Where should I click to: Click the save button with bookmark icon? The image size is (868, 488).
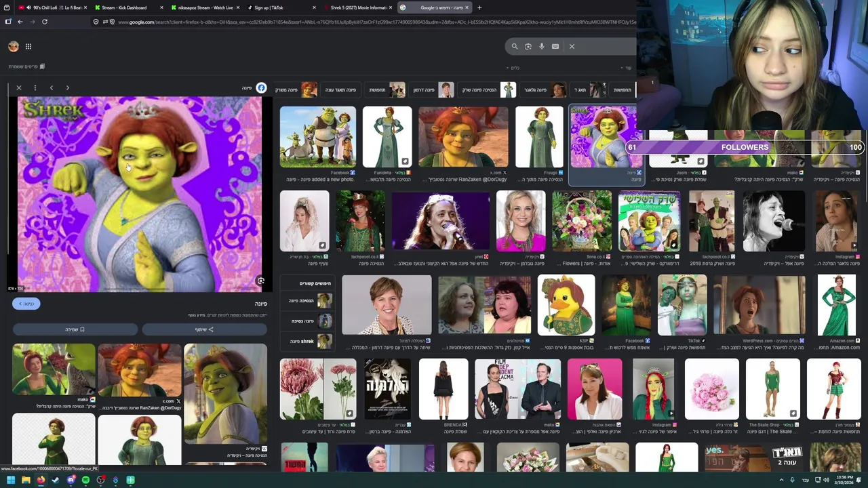tap(75, 329)
